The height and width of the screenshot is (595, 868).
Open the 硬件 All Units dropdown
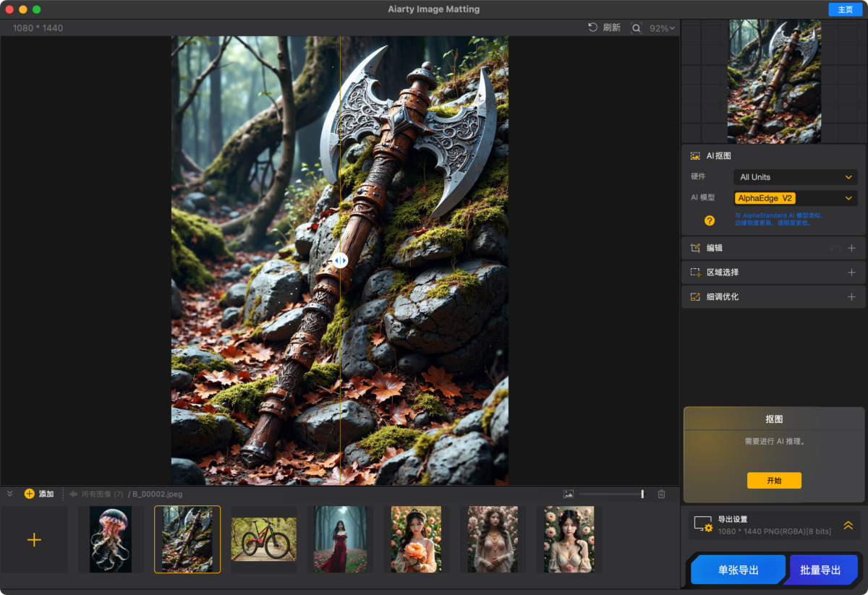(x=796, y=177)
